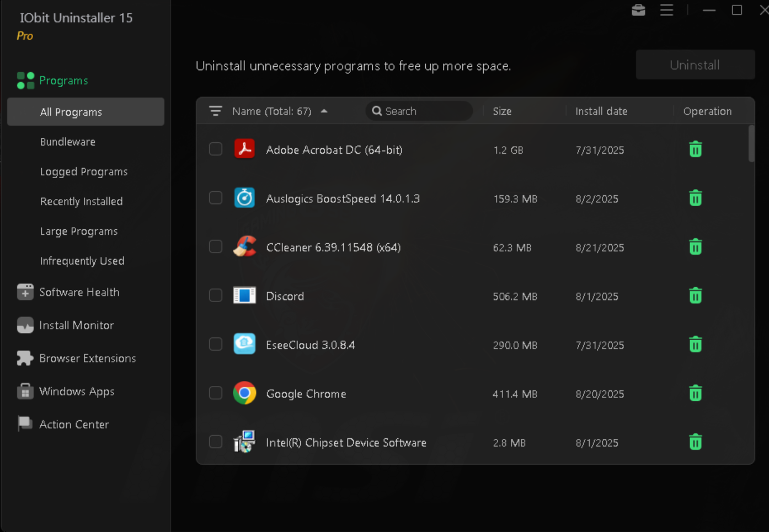The height and width of the screenshot is (532, 769).
Task: Click the EseeCloud 3.0.8.4 name
Action: point(311,345)
